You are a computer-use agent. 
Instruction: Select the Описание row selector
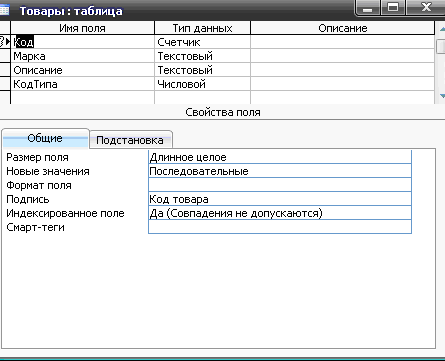tap(5, 70)
